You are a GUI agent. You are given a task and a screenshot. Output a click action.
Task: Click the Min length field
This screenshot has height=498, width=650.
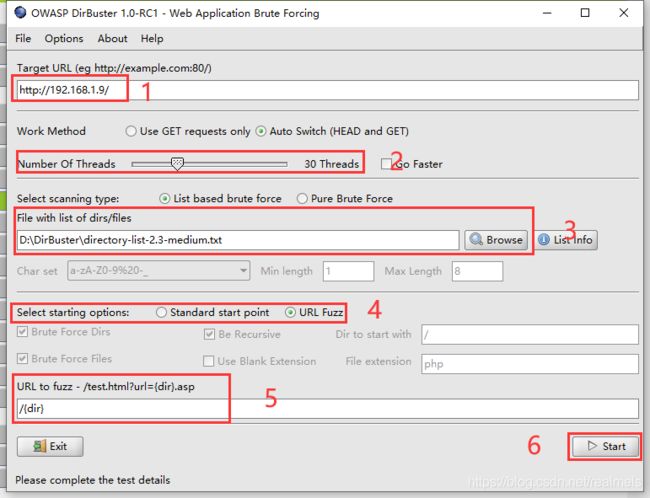[348, 271]
